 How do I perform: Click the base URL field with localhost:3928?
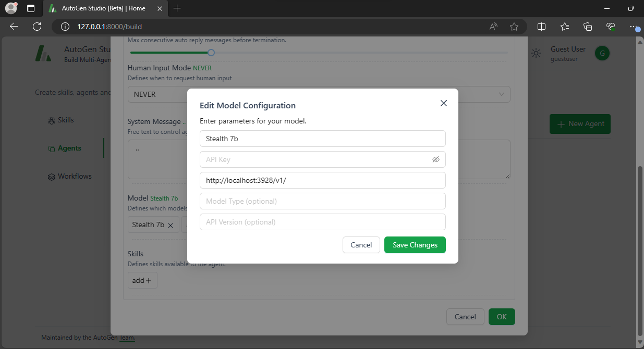(x=323, y=180)
